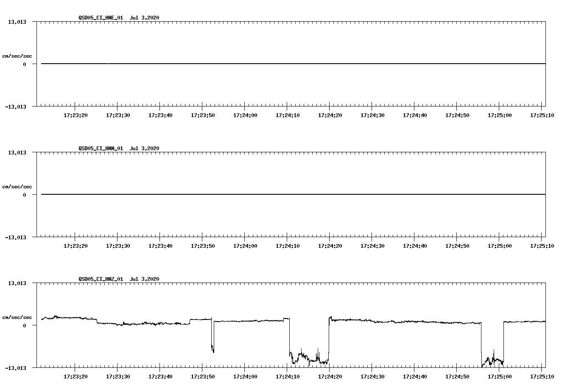Click 17:23:30 label under HNZ plot
This screenshot has height=392, width=576.
[118, 377]
